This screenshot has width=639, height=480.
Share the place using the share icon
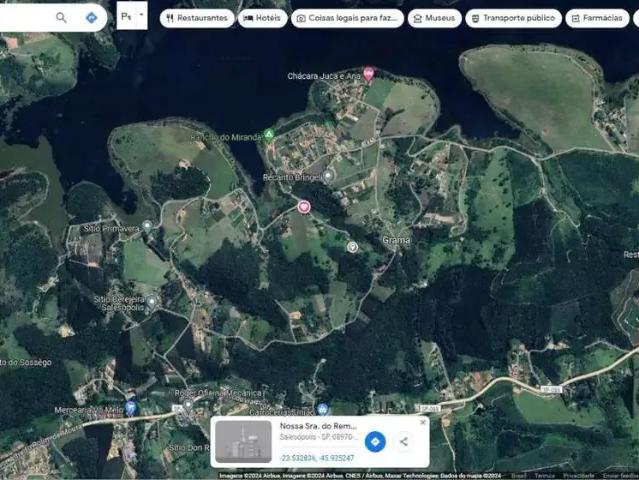[x=404, y=441]
